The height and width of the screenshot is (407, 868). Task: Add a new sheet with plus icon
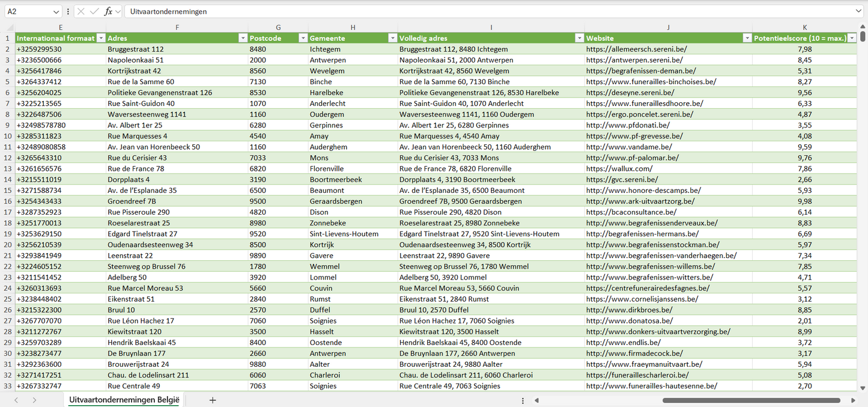[213, 400]
